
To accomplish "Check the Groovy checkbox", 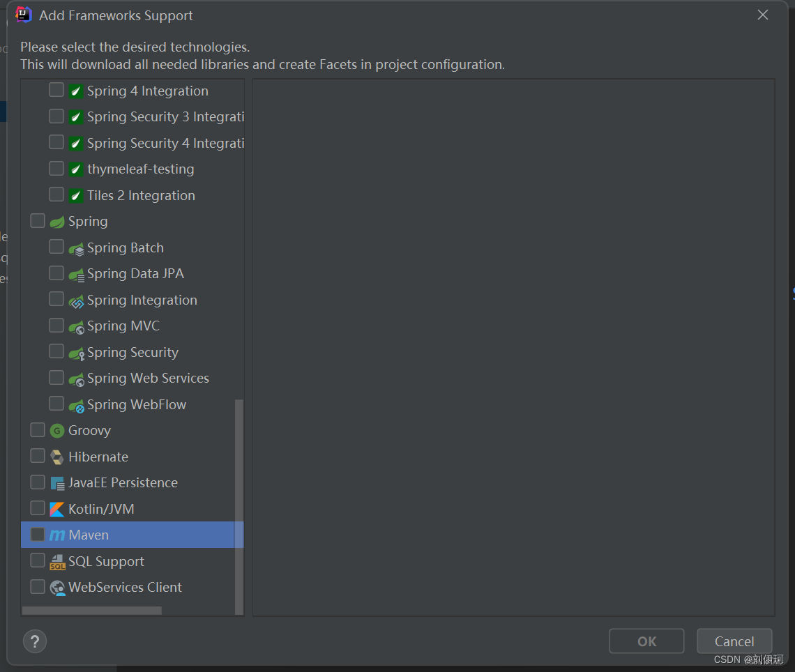I will (x=38, y=429).
